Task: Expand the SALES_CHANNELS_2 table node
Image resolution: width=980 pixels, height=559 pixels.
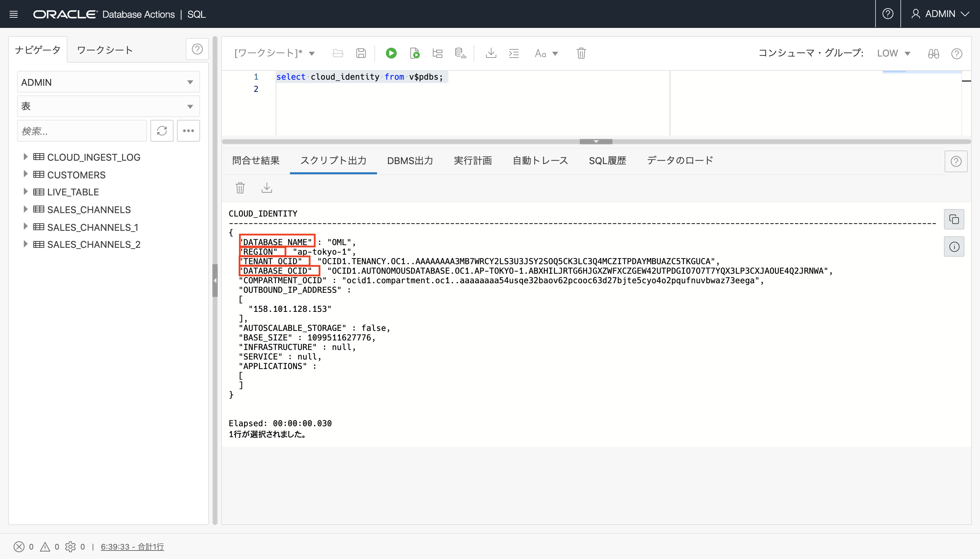Action: click(25, 244)
